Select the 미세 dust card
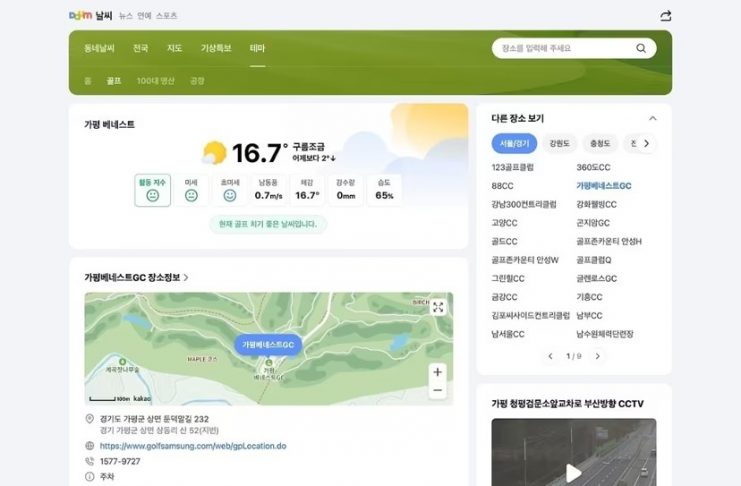The height and width of the screenshot is (486, 741). click(x=191, y=190)
